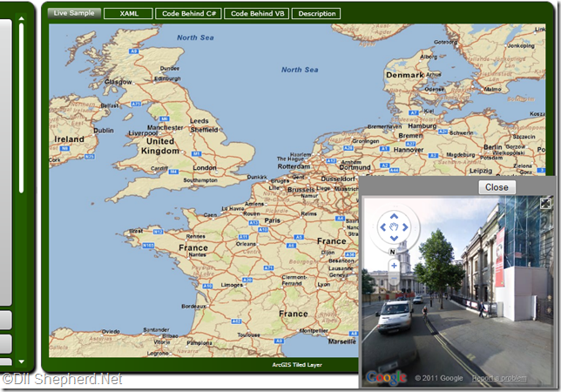
Task: Click the United Kingdom label
Action: point(160,146)
